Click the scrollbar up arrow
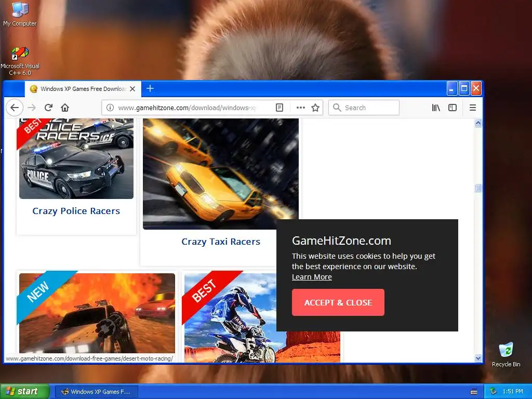This screenshot has height=399, width=532. pos(478,123)
